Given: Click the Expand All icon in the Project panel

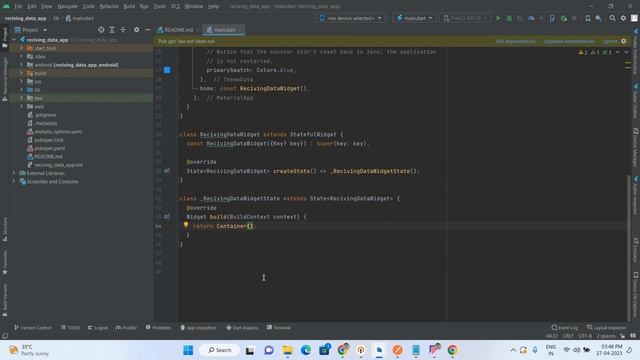Looking at the screenshot, I should 112,30.
